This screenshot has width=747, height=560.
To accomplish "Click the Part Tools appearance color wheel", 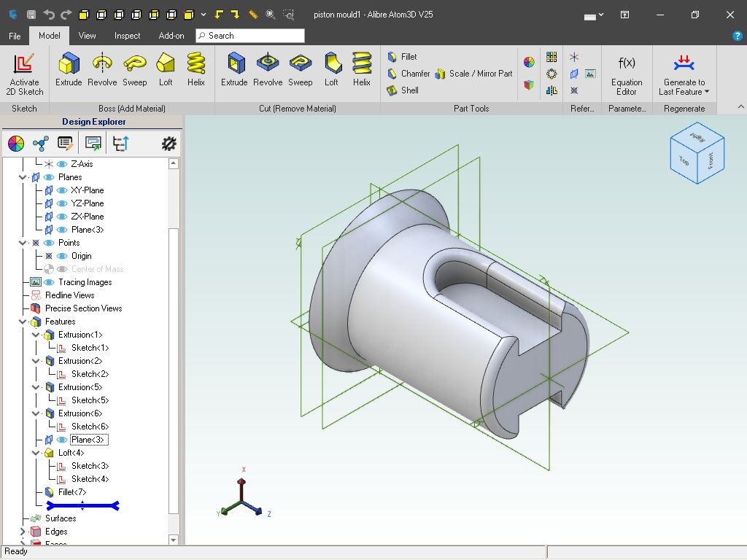I will coord(529,62).
